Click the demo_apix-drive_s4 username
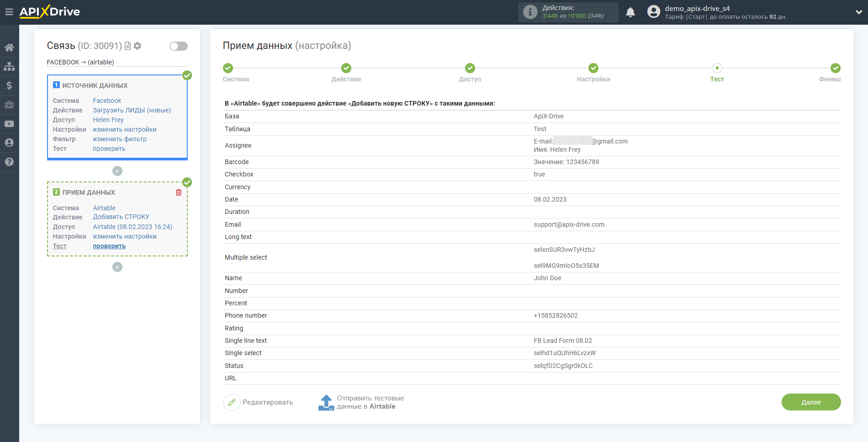This screenshot has width=868, height=442. [697, 8]
